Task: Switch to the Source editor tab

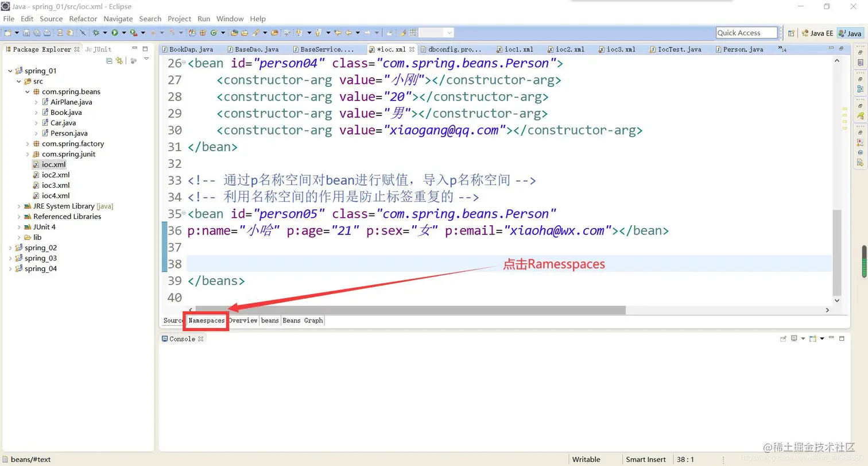Action: [173, 321]
